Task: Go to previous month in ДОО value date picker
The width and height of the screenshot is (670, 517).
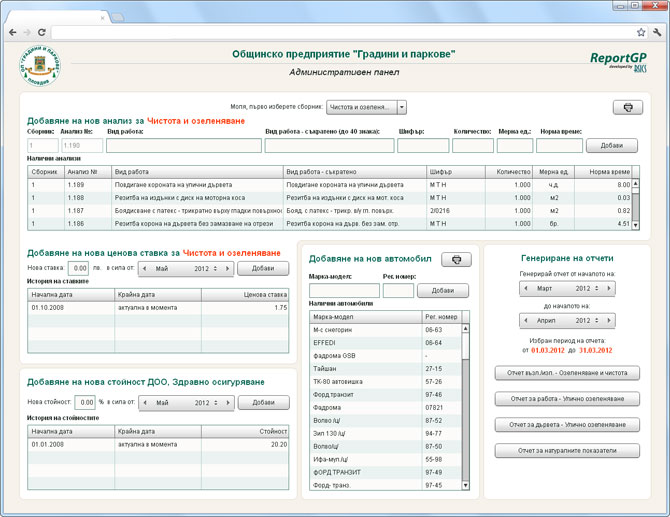Action: (145, 402)
